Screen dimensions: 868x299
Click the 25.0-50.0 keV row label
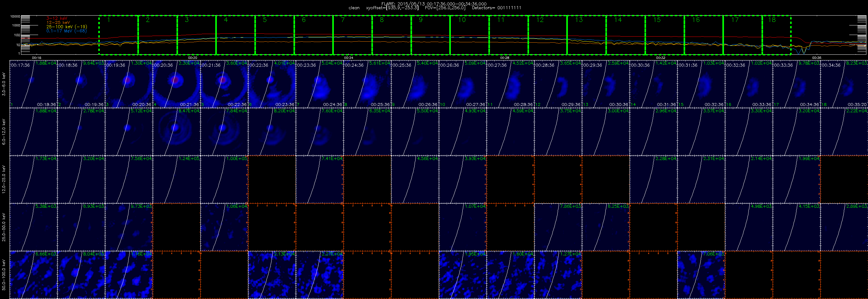(x=4, y=227)
